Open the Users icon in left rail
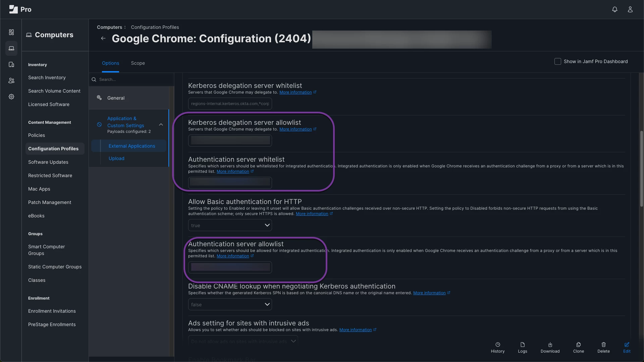The width and height of the screenshot is (644, 362). (11, 81)
